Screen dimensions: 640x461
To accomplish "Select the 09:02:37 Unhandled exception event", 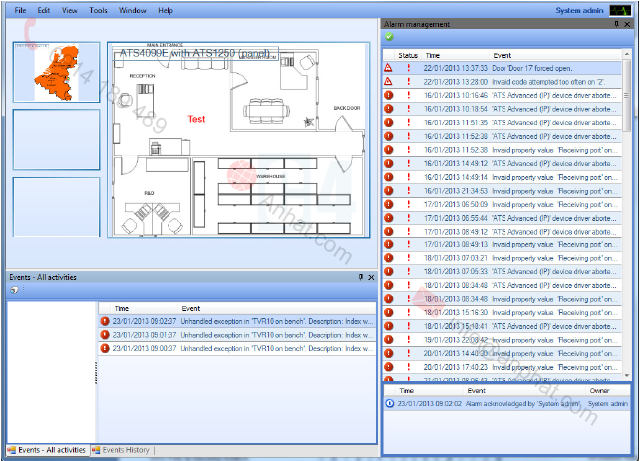I will [x=238, y=321].
